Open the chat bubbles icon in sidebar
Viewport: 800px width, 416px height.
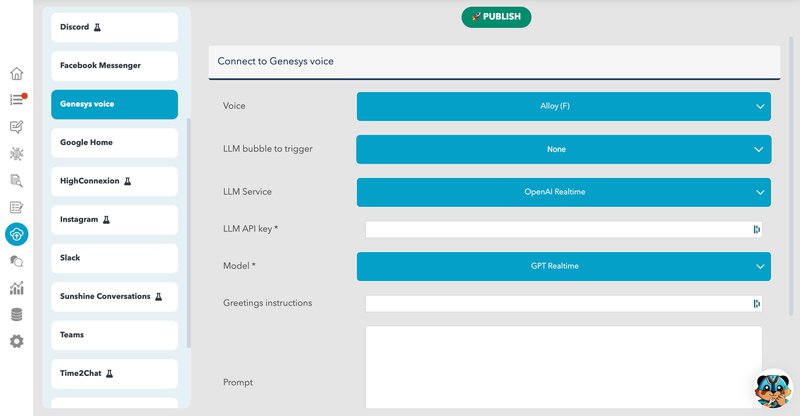pyautogui.click(x=16, y=261)
